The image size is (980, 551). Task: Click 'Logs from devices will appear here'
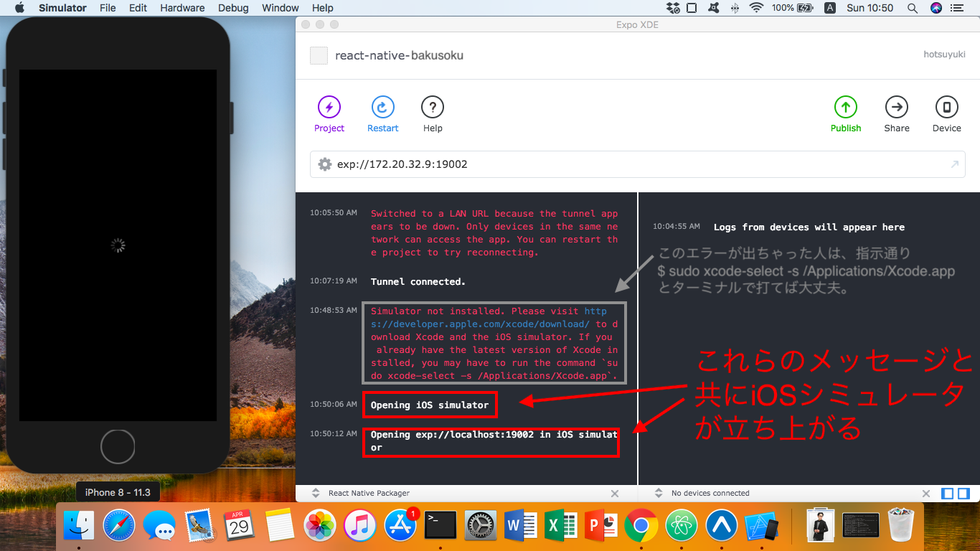click(x=809, y=227)
